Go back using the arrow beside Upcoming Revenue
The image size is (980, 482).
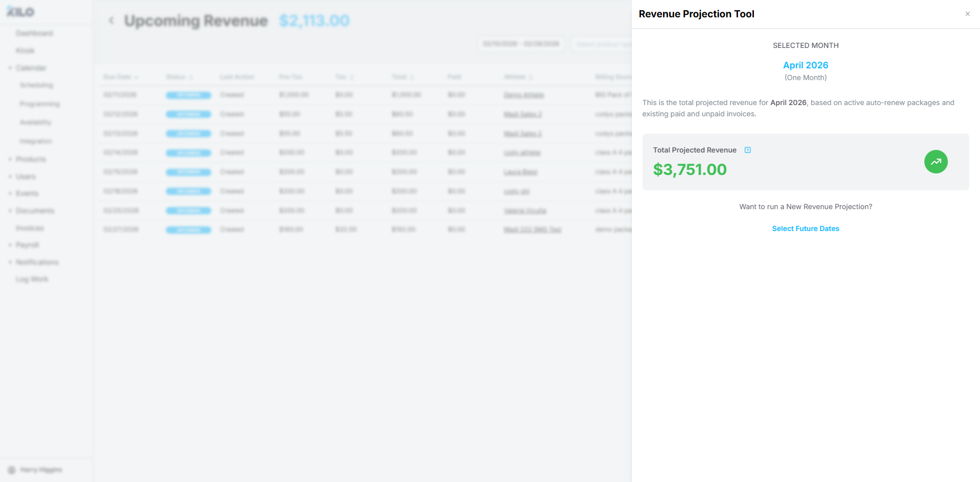click(111, 20)
